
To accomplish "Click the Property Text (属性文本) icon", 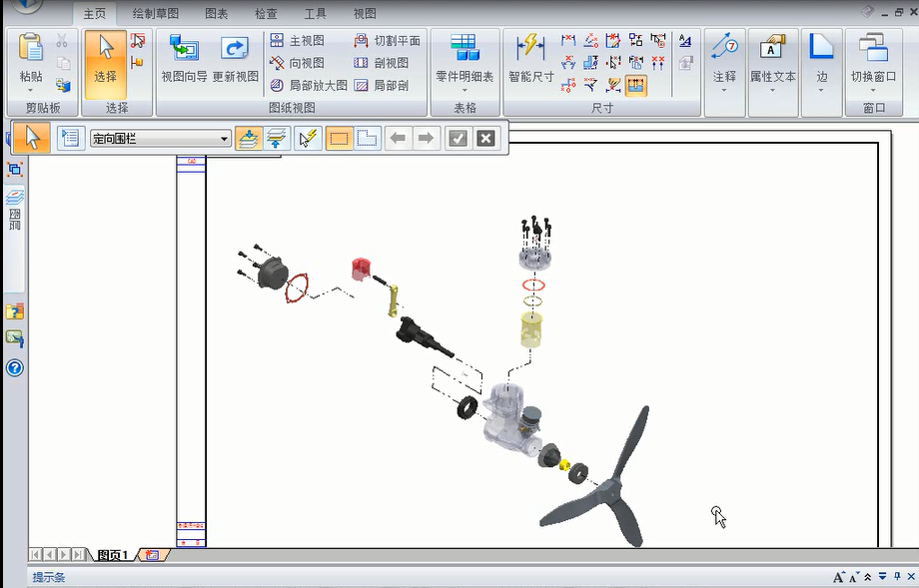I will [772, 47].
